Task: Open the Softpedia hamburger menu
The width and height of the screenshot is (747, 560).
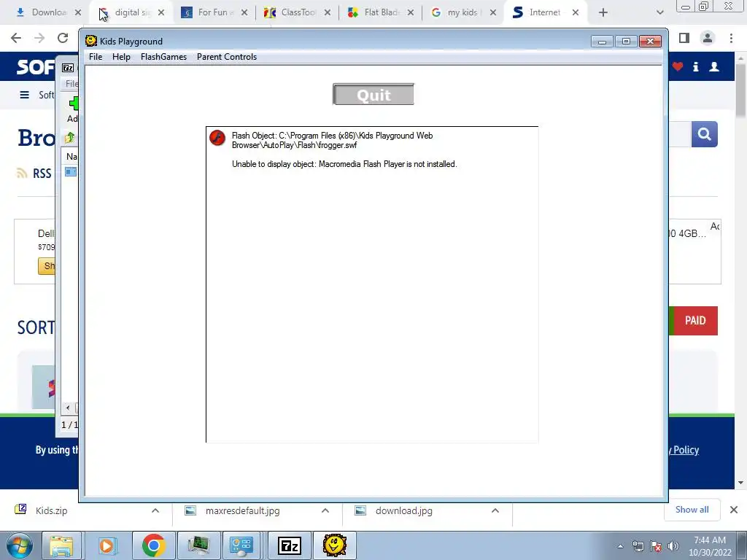Action: click(x=24, y=95)
